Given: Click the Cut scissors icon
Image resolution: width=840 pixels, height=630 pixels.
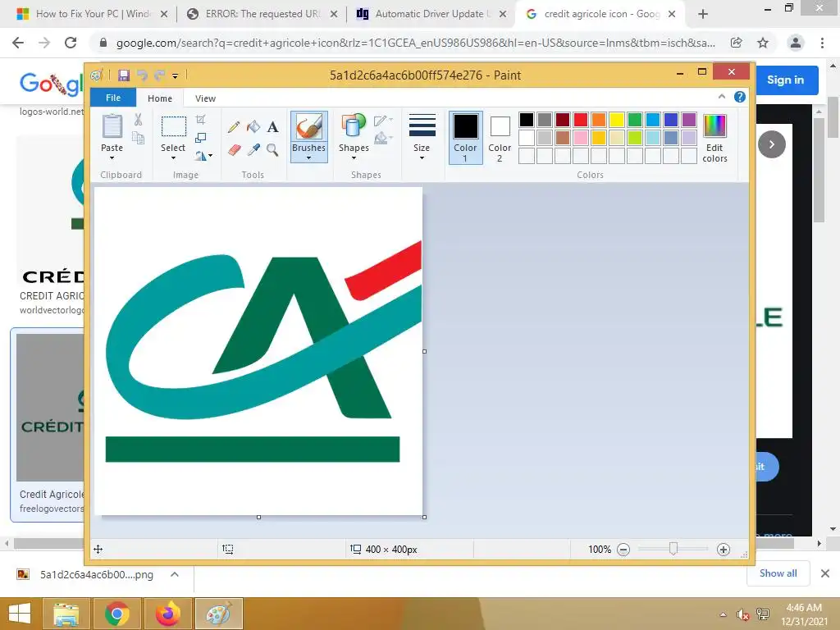Looking at the screenshot, I should 138,120.
